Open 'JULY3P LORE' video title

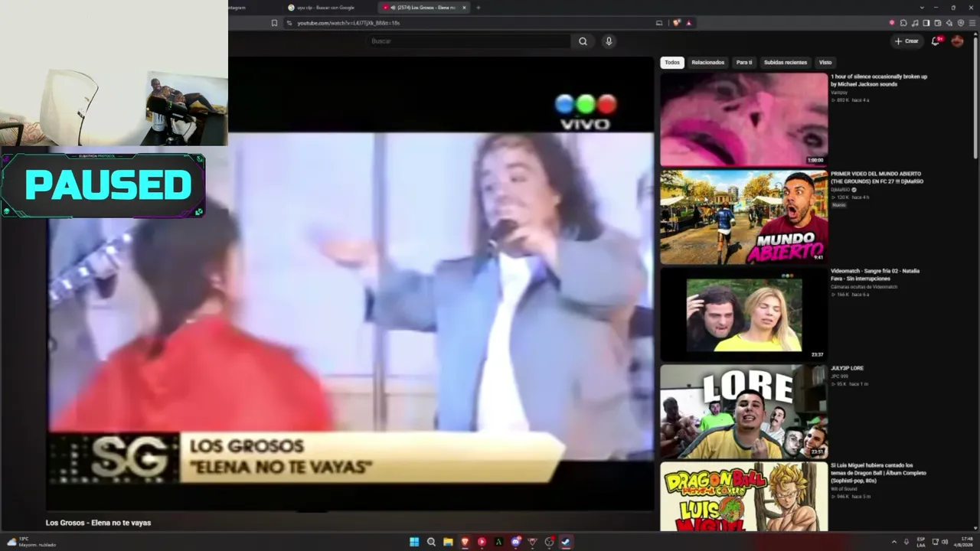pyautogui.click(x=847, y=368)
